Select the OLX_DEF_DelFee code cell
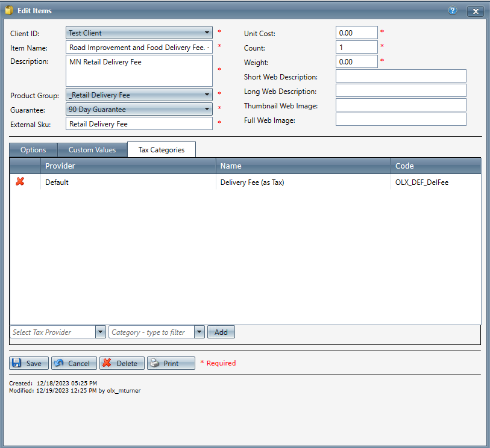Image resolution: width=490 pixels, height=448 pixels. pos(436,182)
